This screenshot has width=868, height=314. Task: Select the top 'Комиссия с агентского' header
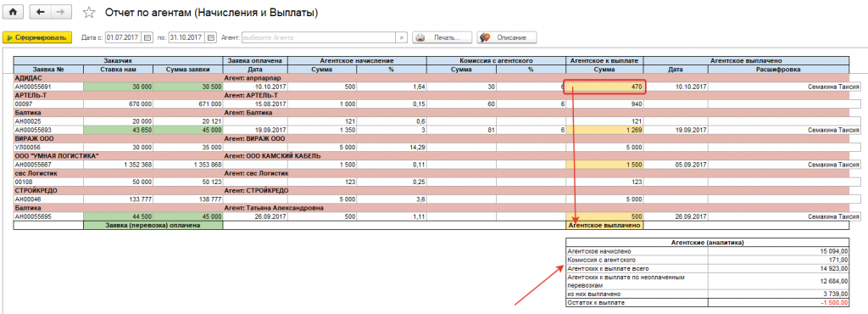496,60
